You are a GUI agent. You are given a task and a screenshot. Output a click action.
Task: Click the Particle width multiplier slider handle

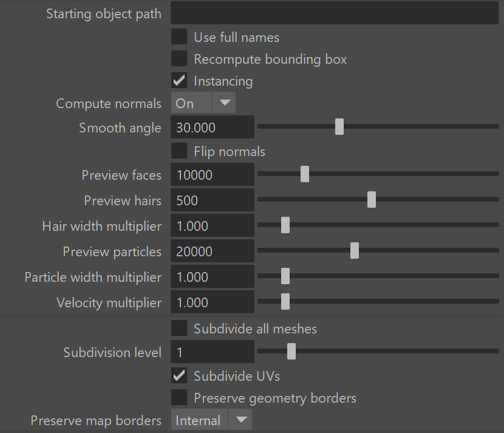click(x=285, y=276)
